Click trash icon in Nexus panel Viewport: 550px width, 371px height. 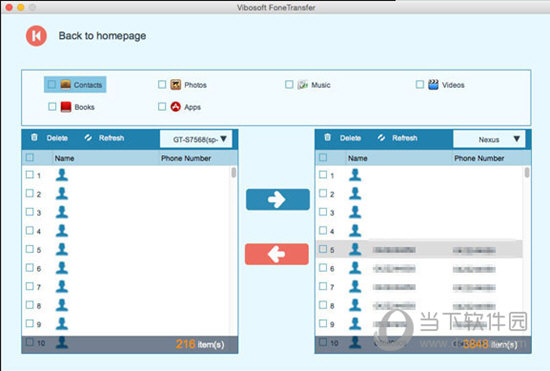click(327, 137)
